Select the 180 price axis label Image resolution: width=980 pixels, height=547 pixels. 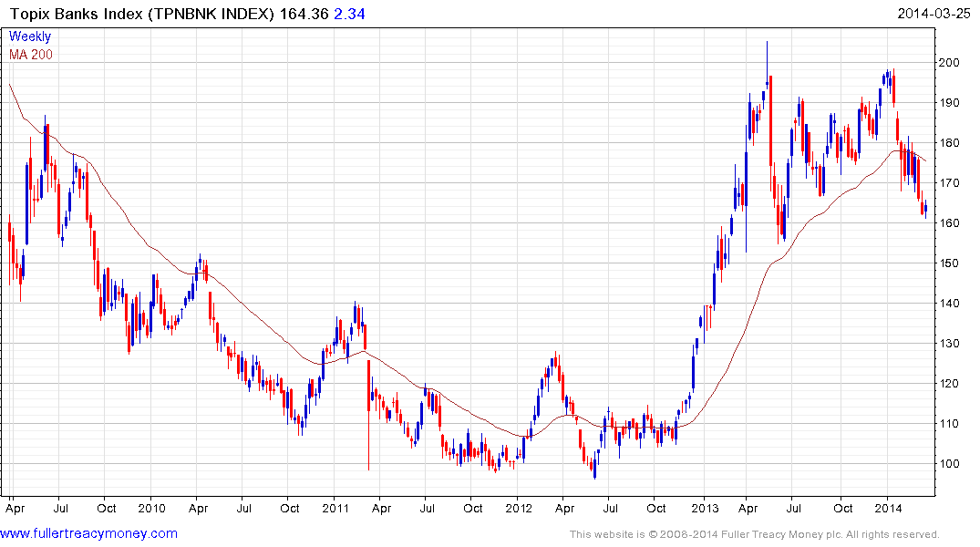(951, 143)
